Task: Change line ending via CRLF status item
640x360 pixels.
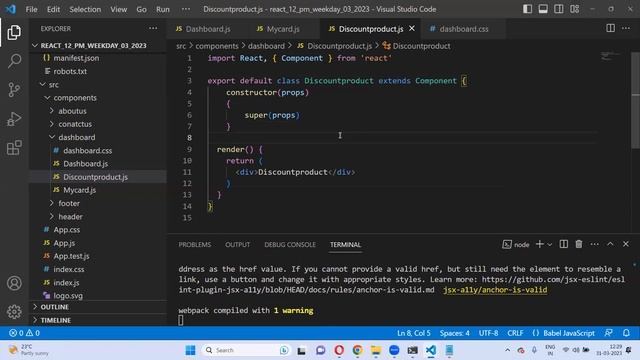Action: pos(515,333)
